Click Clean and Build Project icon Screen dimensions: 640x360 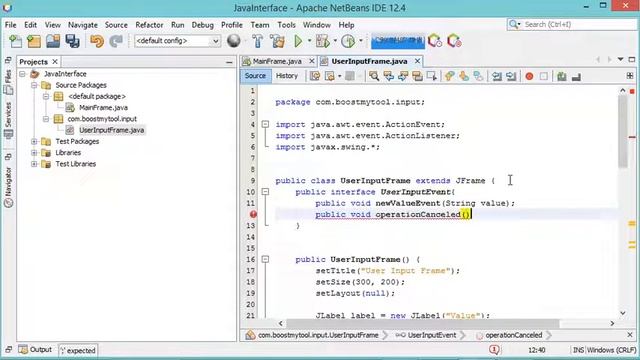click(277, 41)
